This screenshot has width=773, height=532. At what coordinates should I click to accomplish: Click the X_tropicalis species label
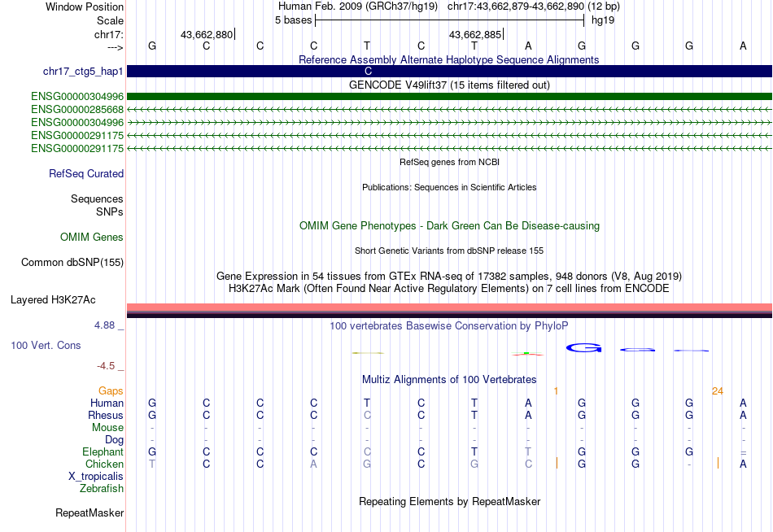[96, 477]
